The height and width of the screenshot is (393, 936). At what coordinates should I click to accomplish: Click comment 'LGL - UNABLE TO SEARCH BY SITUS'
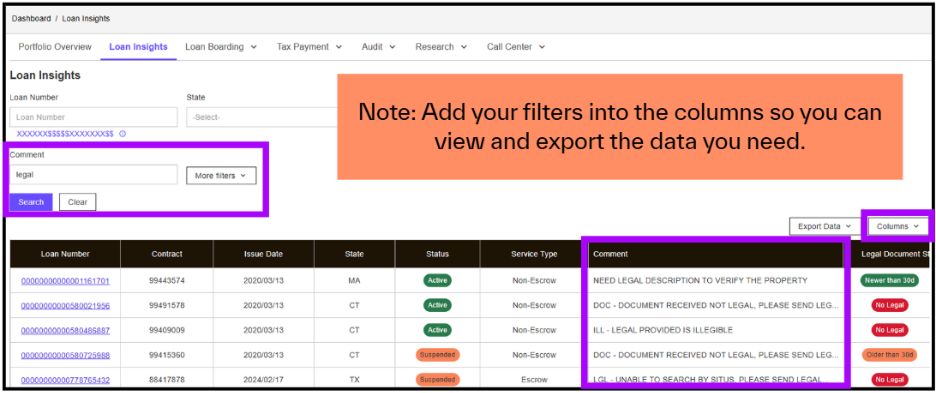[x=710, y=380]
